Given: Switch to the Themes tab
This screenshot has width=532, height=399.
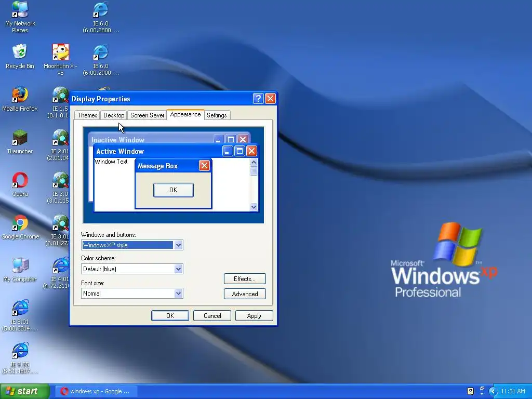Looking at the screenshot, I should [87, 115].
